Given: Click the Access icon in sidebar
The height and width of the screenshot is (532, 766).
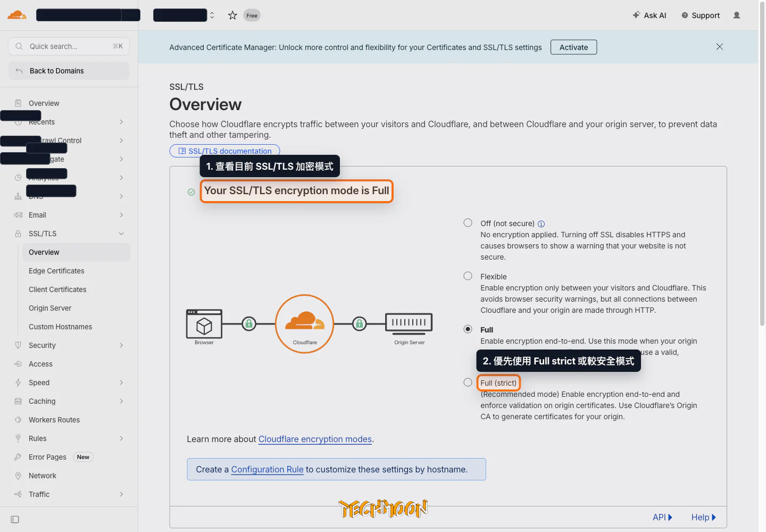Looking at the screenshot, I should (18, 364).
